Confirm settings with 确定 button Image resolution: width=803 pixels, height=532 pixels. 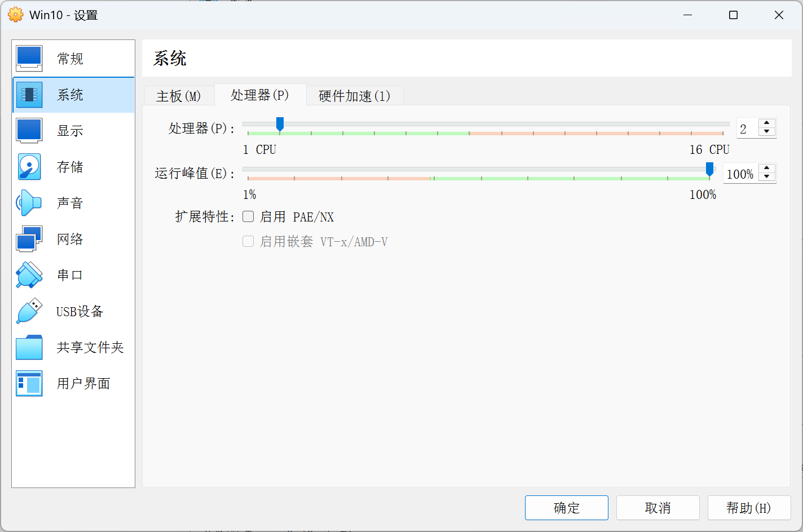[566, 508]
